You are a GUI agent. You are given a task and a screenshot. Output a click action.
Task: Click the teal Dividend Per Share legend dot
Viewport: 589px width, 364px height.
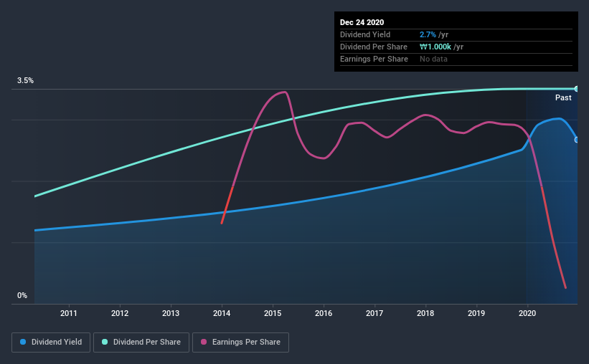pyautogui.click(x=105, y=342)
